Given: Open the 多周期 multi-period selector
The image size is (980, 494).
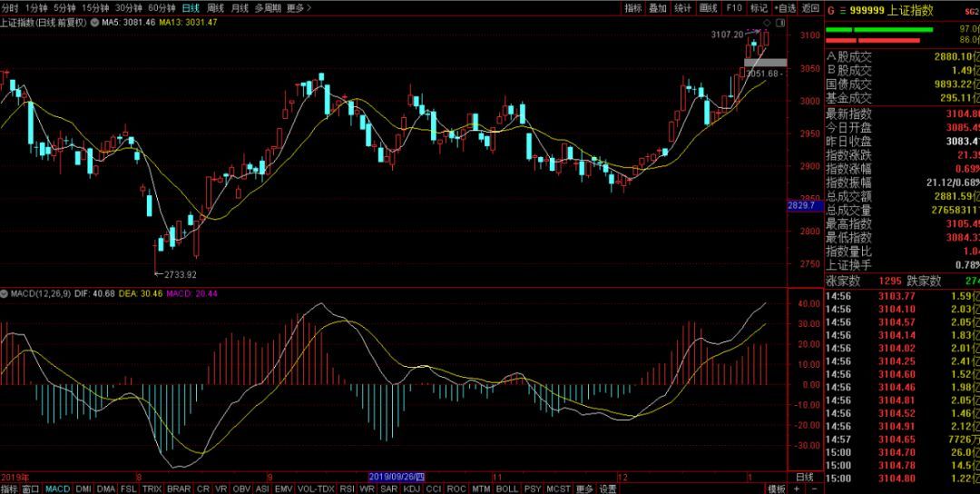Looking at the screenshot, I should (x=267, y=7).
